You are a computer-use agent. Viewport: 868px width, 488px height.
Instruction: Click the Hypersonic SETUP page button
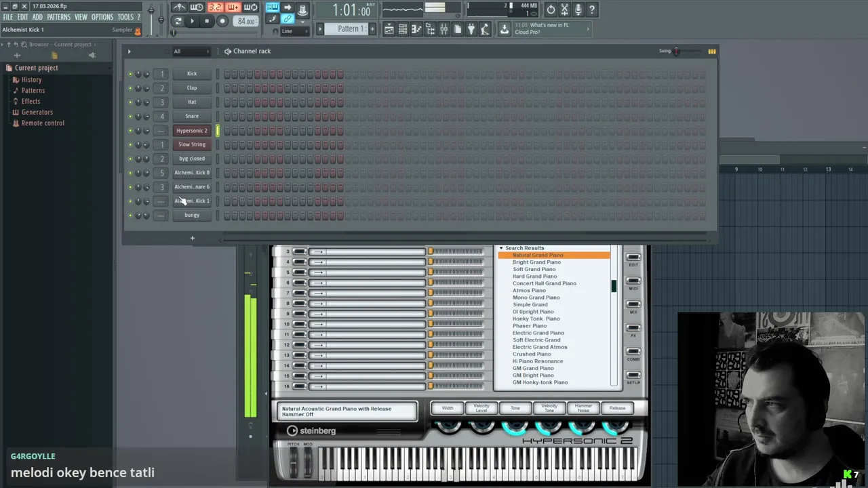(633, 376)
